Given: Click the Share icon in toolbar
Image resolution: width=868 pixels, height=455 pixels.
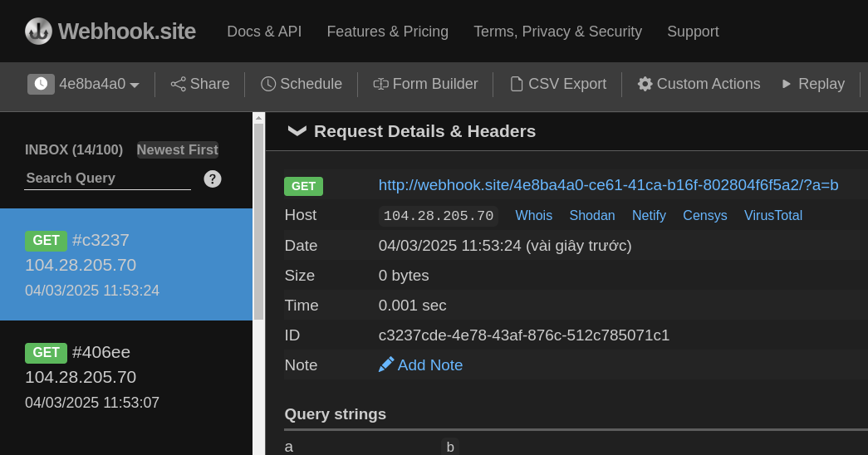Looking at the screenshot, I should [178, 84].
